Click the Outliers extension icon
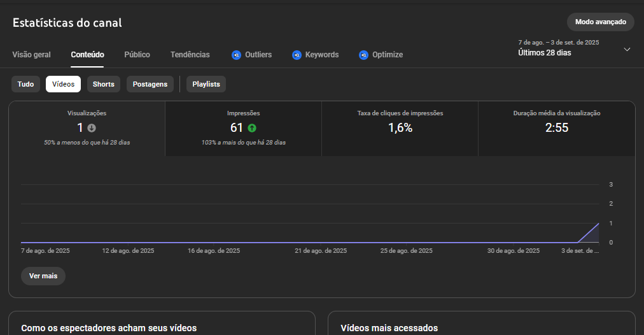 [236, 55]
